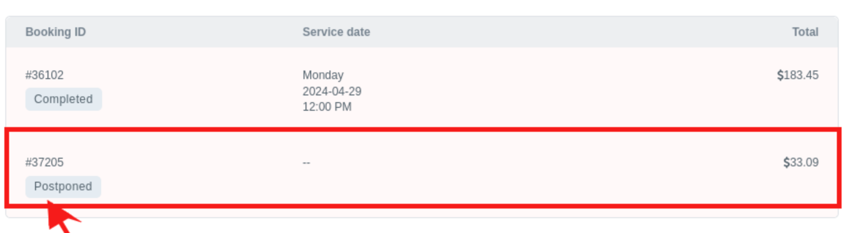Click the empty service date dashes
The width and height of the screenshot is (868, 233).
(306, 163)
